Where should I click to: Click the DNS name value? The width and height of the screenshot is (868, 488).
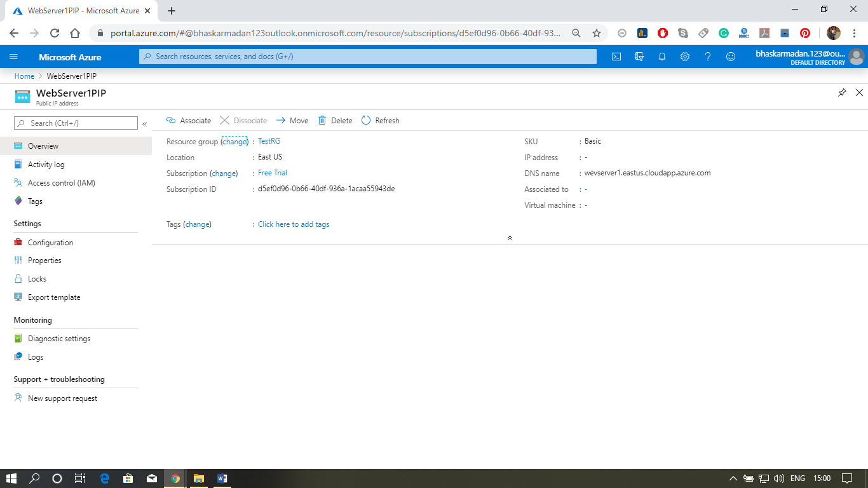point(648,173)
